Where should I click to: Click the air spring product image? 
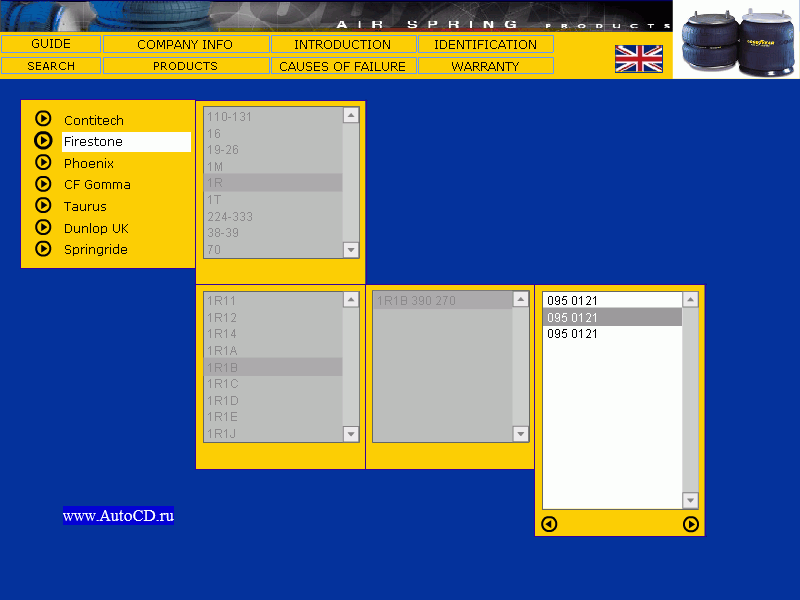pos(737,40)
